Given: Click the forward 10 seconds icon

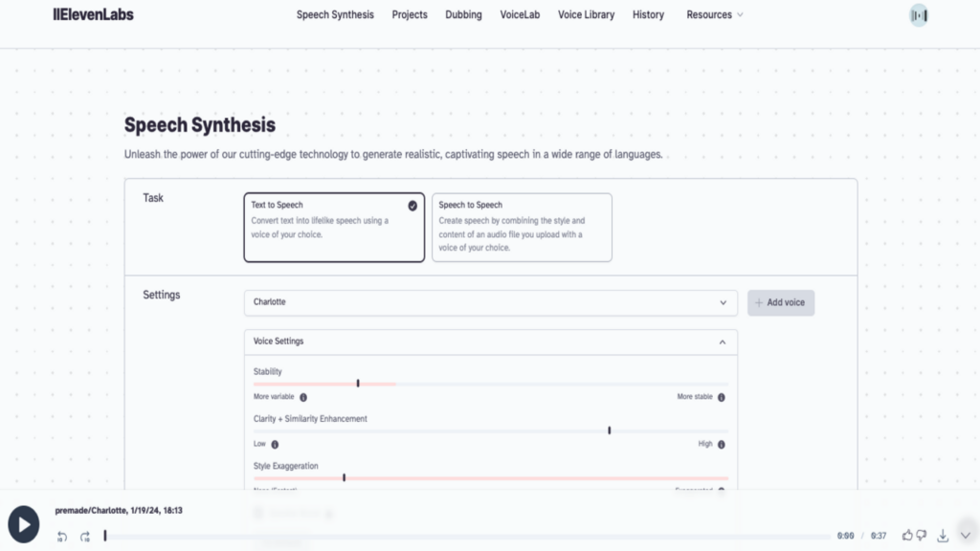Looking at the screenshot, I should click(x=85, y=537).
